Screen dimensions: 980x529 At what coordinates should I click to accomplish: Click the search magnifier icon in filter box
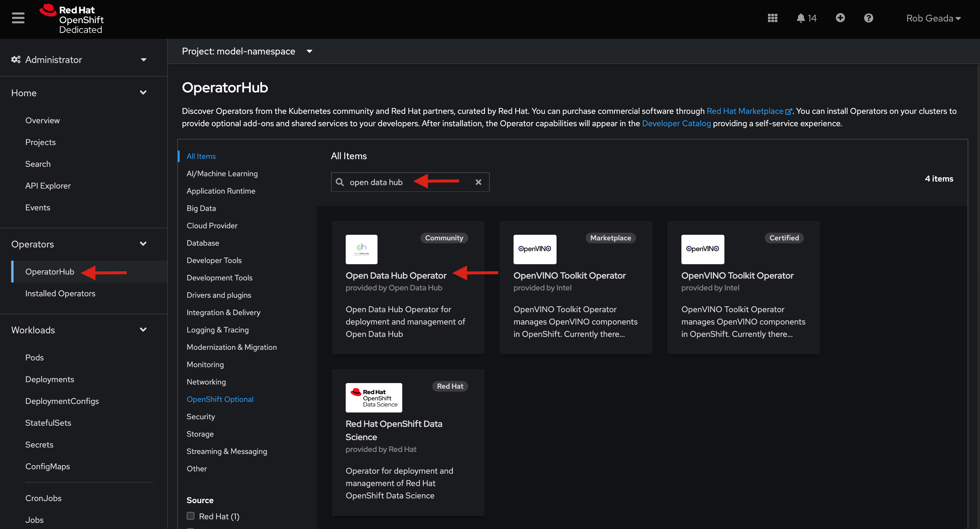coord(340,182)
